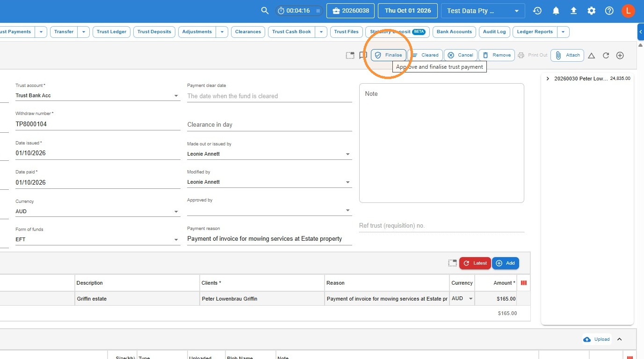The height and width of the screenshot is (359, 644).
Task: Click the Thu Oct 01 2026 date button
Action: 408,11
